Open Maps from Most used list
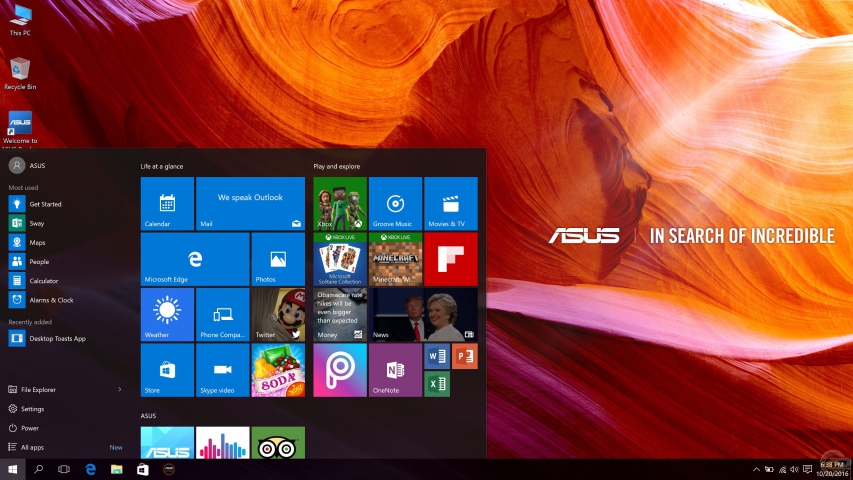 [x=65, y=242]
